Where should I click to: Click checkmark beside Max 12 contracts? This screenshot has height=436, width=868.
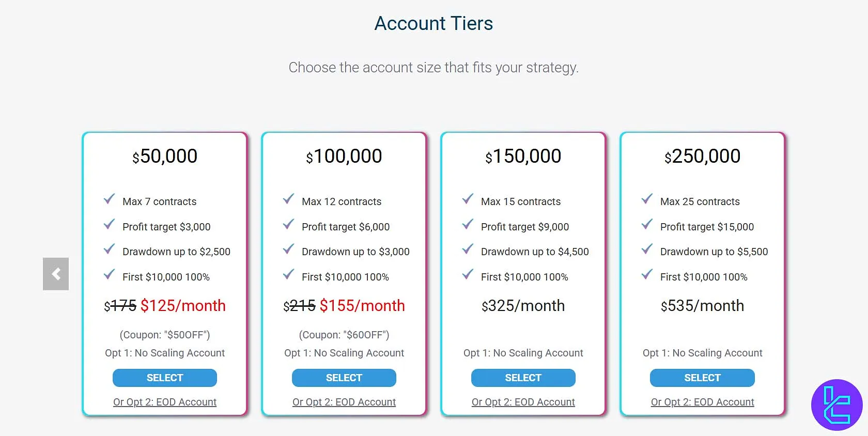pos(288,199)
